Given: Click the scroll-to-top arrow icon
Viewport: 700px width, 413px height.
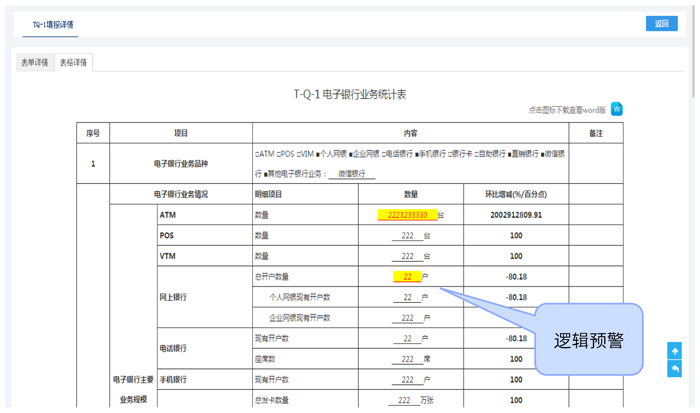Looking at the screenshot, I should [x=675, y=351].
